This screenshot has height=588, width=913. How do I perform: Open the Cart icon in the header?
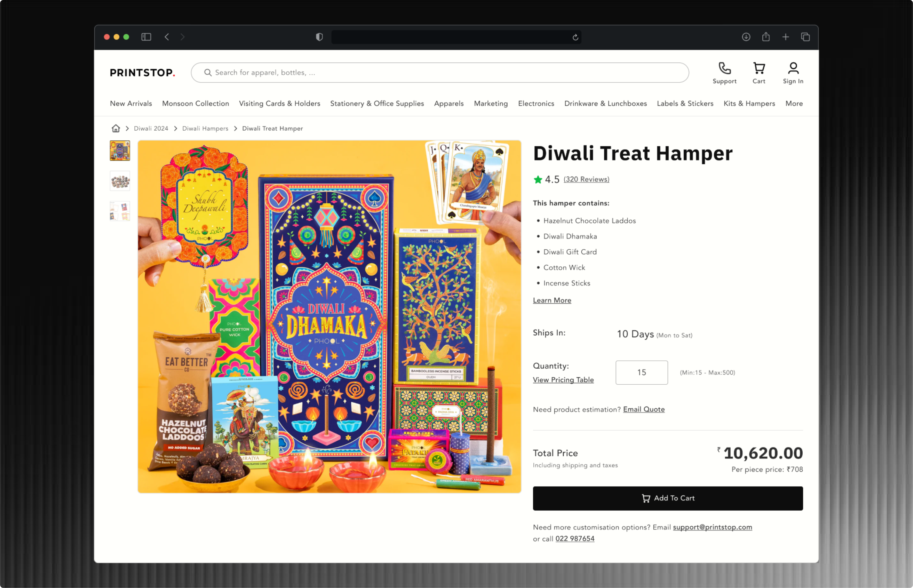(x=759, y=68)
